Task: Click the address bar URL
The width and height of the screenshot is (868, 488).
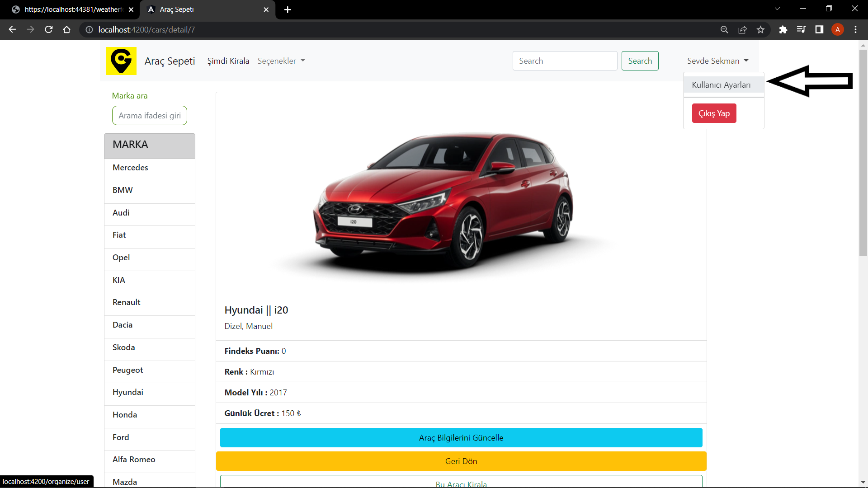Action: [x=146, y=29]
